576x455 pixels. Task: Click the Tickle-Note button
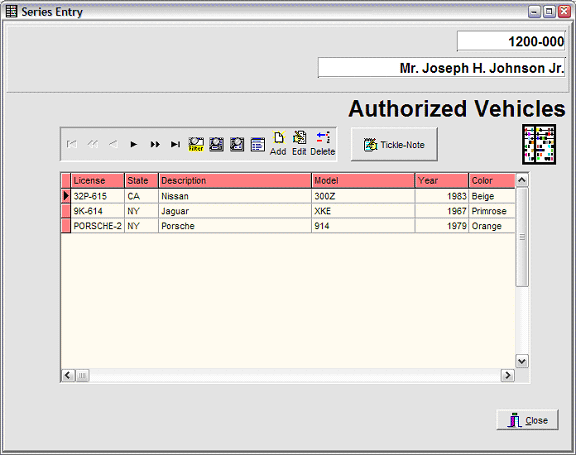point(394,144)
